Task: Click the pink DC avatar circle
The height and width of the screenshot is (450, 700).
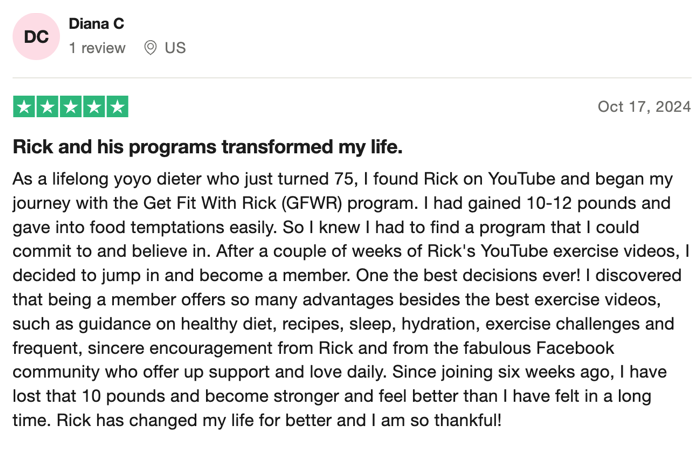Action: coord(36,37)
